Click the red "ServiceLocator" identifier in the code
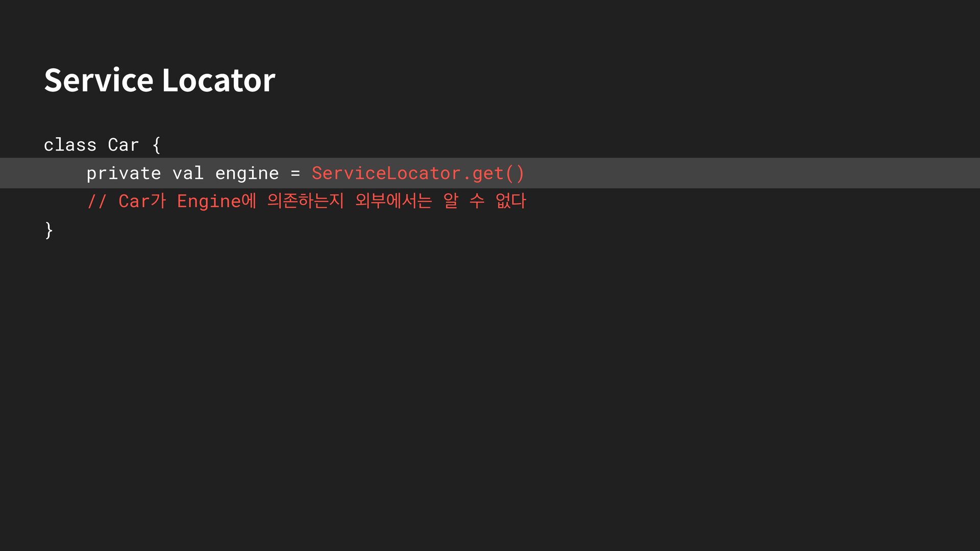This screenshot has height=551, width=980. 386,173
